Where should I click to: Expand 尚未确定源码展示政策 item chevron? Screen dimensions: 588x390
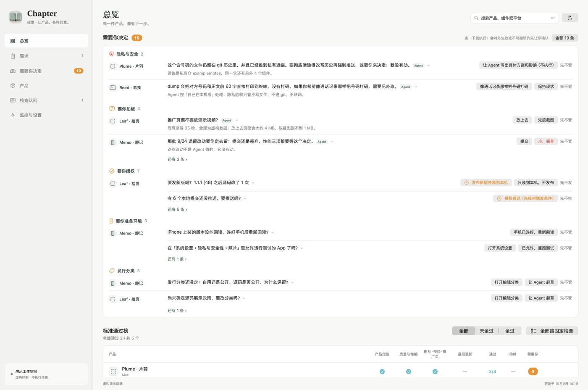click(x=244, y=298)
